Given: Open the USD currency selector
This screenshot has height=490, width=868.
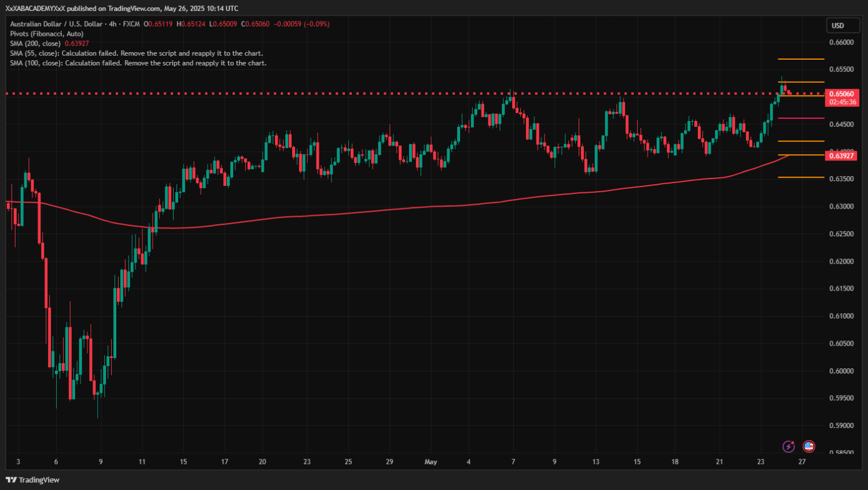Looking at the screenshot, I should (843, 25).
